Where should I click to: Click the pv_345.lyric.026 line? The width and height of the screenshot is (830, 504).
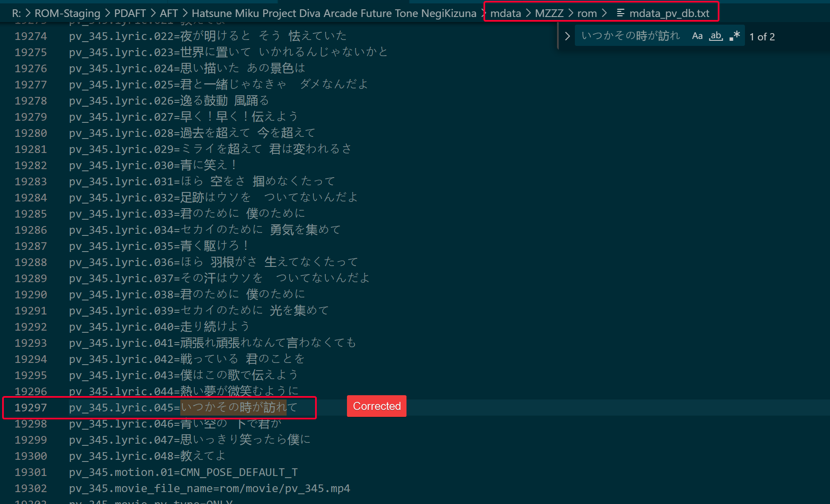click(169, 101)
